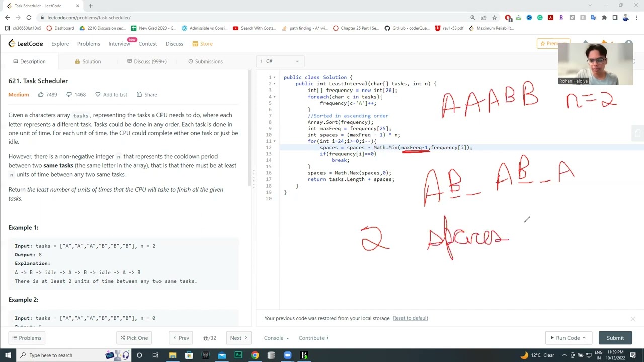Visit the Store link
This screenshot has height=362, width=644.
[202, 44]
